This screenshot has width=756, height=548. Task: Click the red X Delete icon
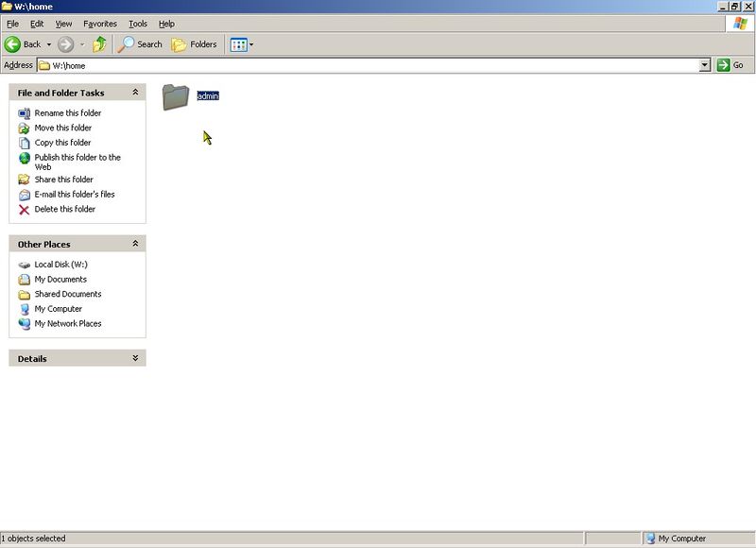pos(25,210)
